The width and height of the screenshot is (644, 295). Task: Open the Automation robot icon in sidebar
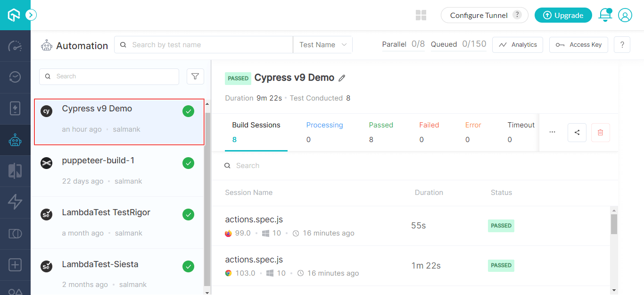click(x=15, y=140)
